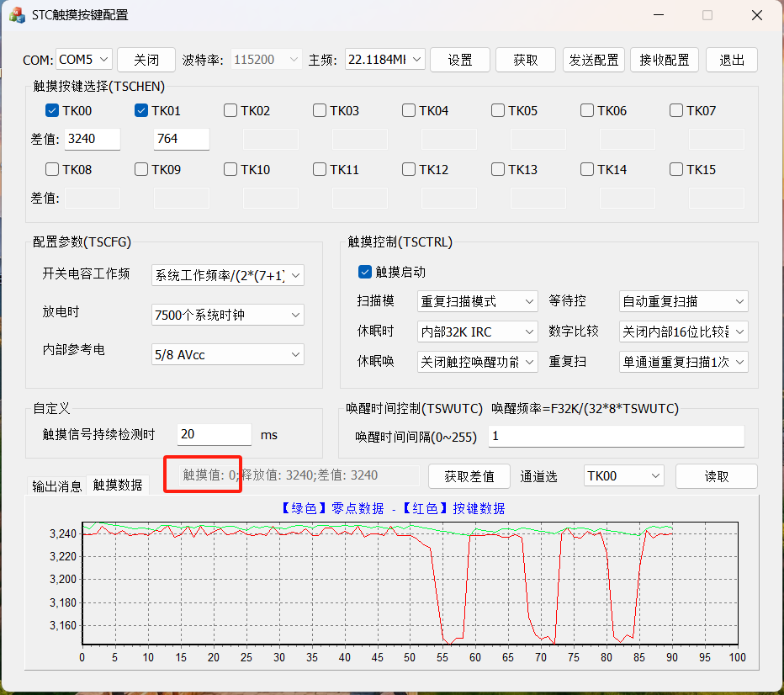Click the 发送配置 button
Viewport: 784px width, 695px height.
click(x=594, y=60)
